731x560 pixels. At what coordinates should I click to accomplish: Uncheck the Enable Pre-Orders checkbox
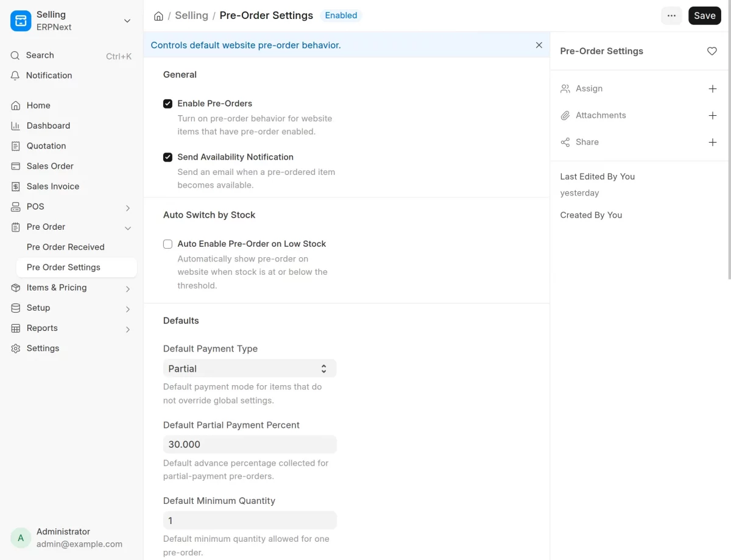click(168, 104)
